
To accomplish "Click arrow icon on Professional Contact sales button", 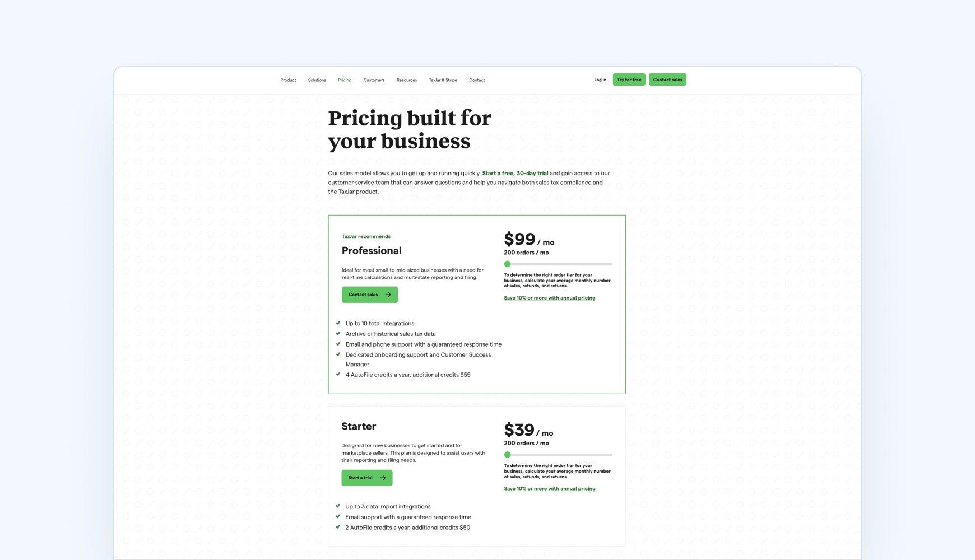I will pyautogui.click(x=388, y=295).
